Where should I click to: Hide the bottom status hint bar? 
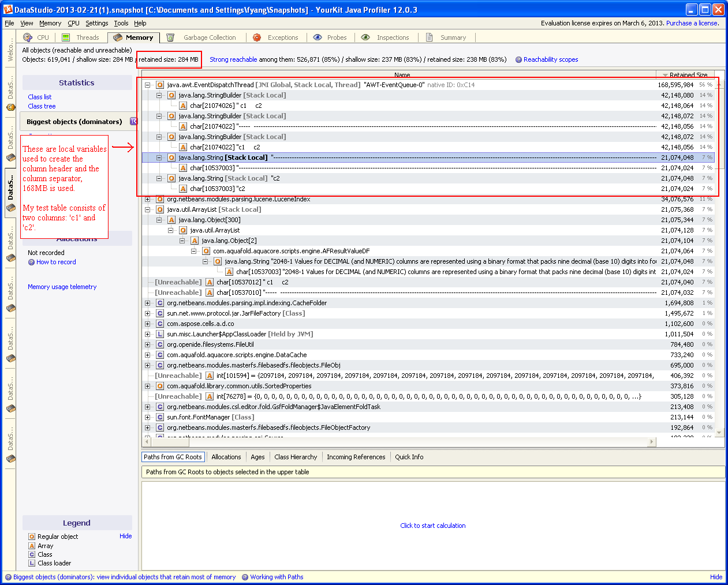pyautogui.click(x=716, y=577)
